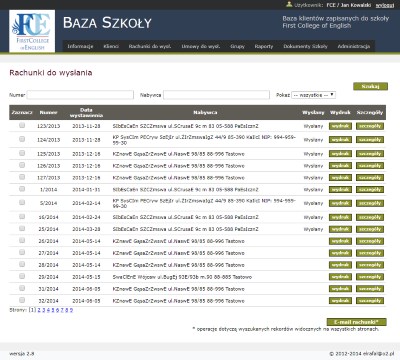Go to page 2 of results
The height and width of the screenshot is (360, 400).
39,310
